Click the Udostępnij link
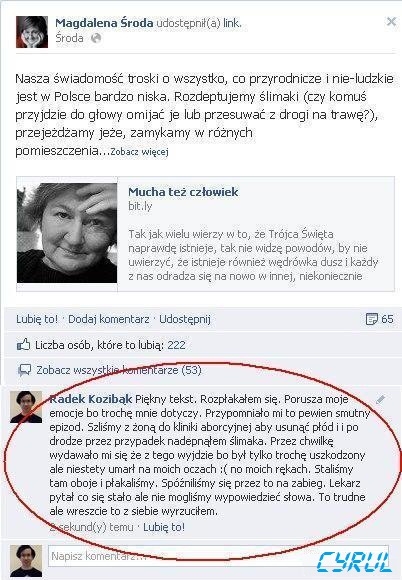The image size is (402, 580). 185,319
